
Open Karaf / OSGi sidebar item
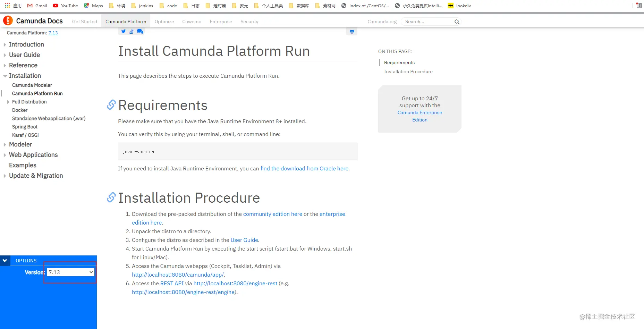(x=25, y=135)
